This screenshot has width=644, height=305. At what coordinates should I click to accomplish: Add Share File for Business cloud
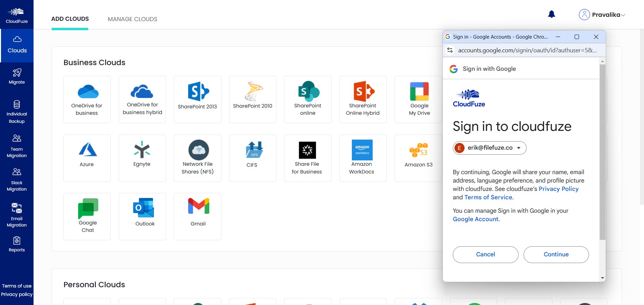[308, 158]
